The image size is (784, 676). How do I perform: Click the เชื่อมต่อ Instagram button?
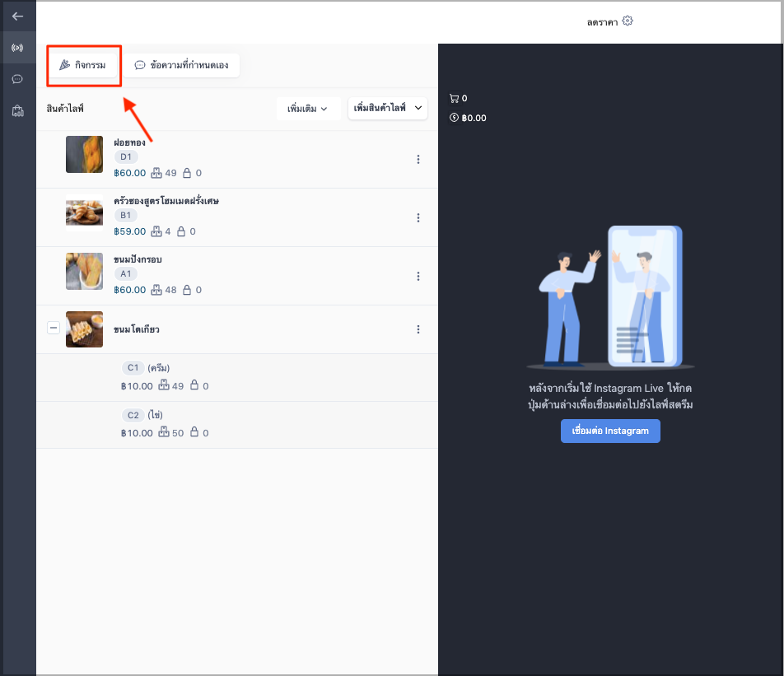(610, 431)
